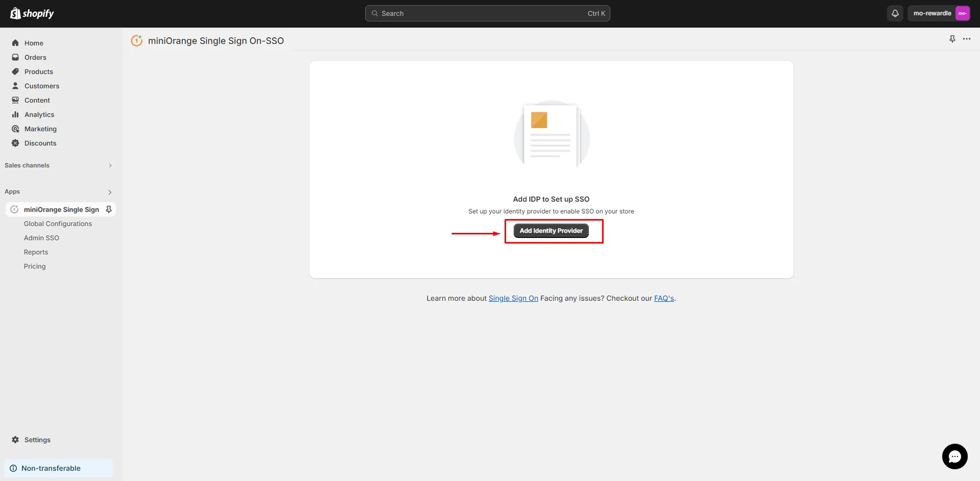Open the Marketing megaphone icon
Viewport: 980px width, 481px height.
pos(15,129)
